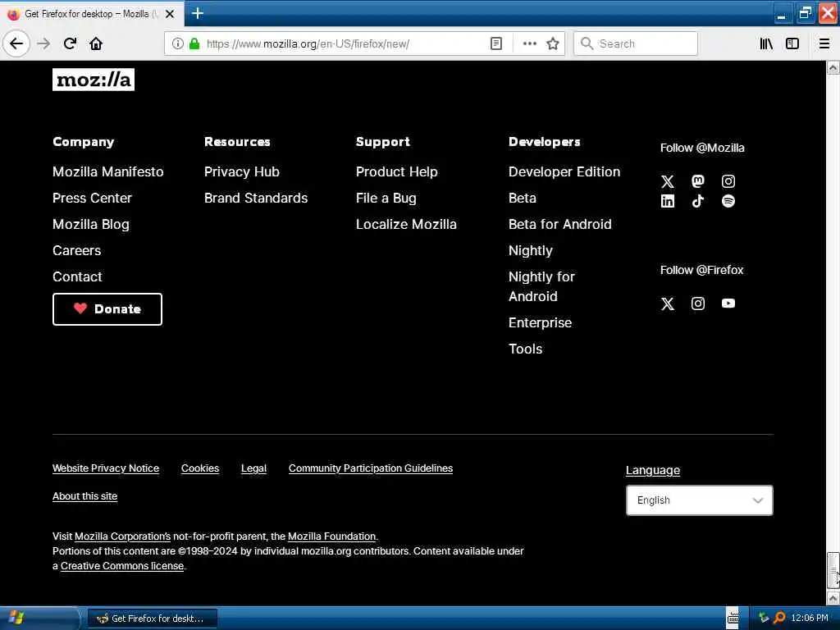
Task: Open the Mozilla Blog link
Action: (91, 225)
